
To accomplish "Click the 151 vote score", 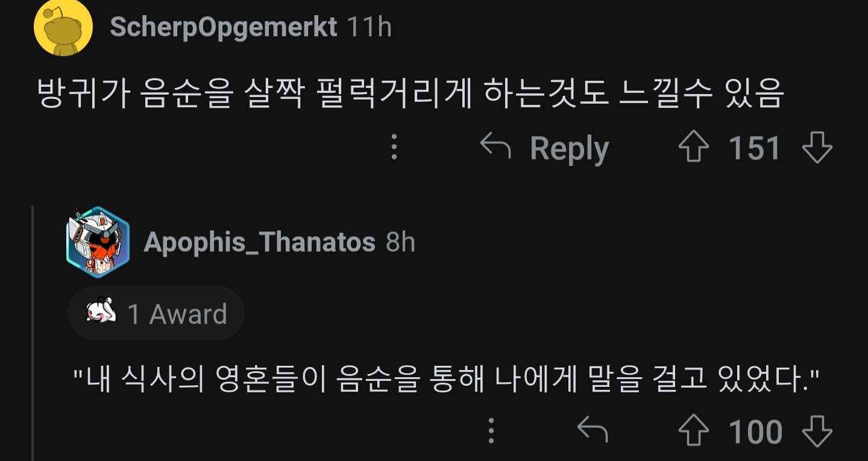I will [x=755, y=148].
